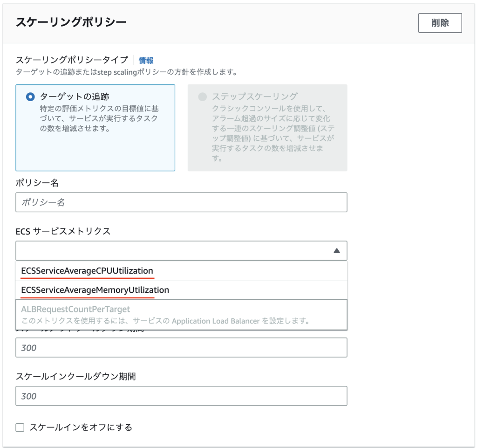This screenshot has width=477, height=448.
Task: Click the スケーリングポリシー panel heading
Action: coord(61,21)
